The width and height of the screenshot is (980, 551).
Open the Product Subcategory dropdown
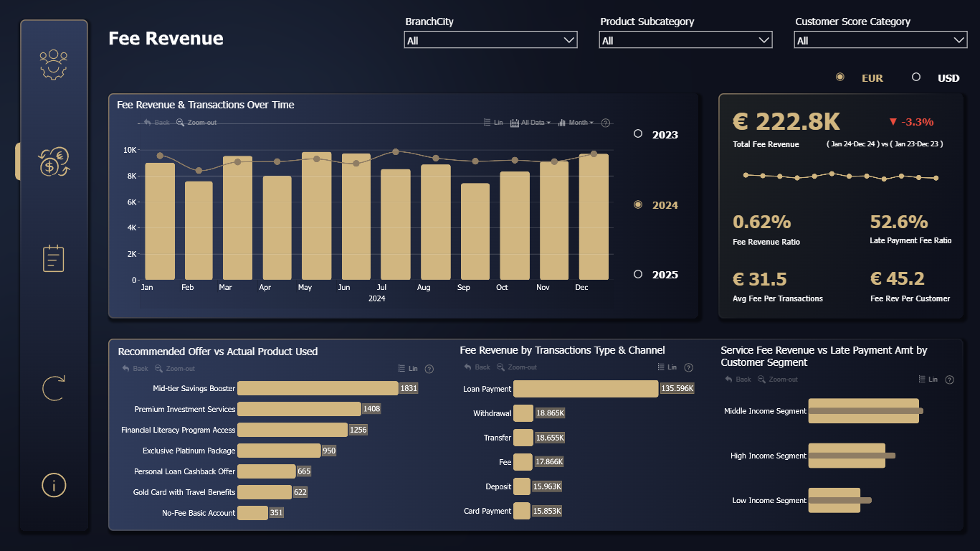pyautogui.click(x=685, y=40)
